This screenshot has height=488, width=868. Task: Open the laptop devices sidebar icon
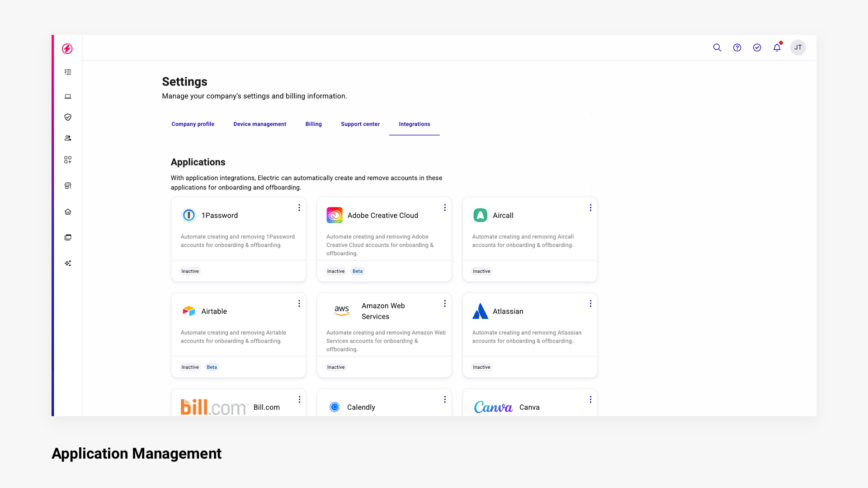coord(68,96)
